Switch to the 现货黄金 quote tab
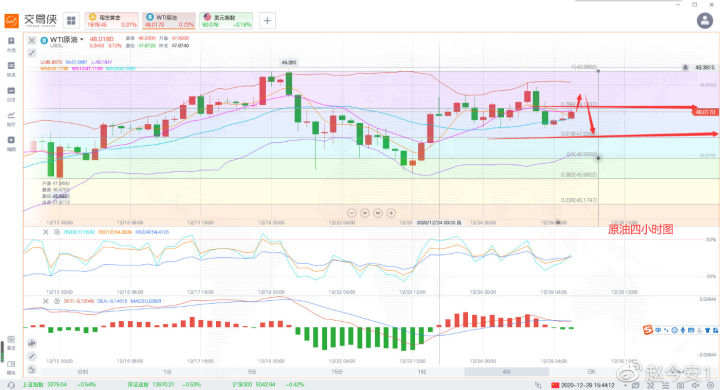 112,21
